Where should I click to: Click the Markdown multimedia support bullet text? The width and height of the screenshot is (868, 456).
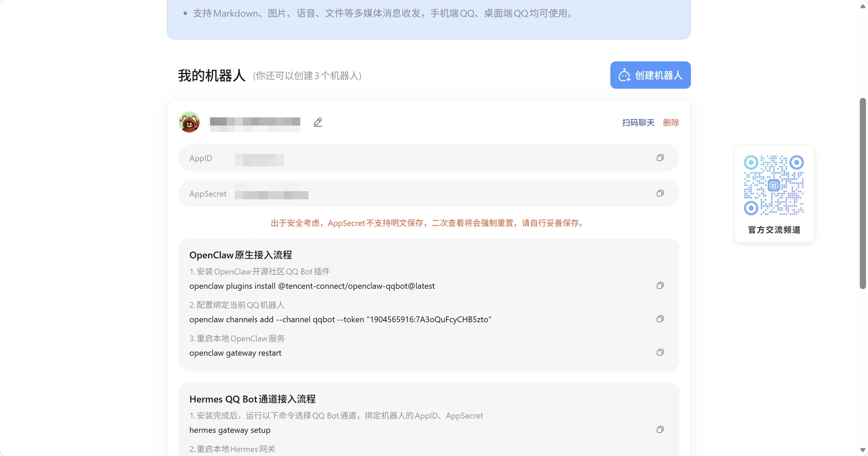[x=383, y=14]
